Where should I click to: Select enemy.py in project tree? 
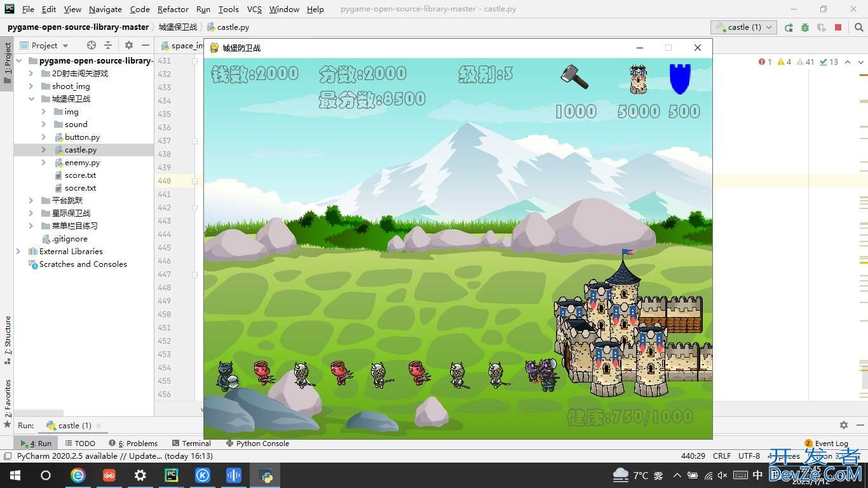pyautogui.click(x=82, y=163)
